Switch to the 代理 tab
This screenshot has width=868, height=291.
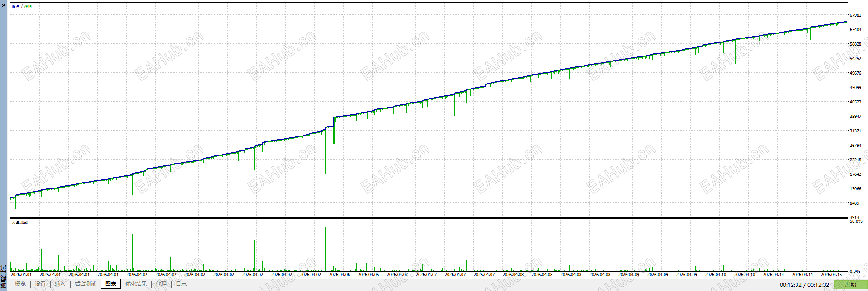[x=161, y=284]
